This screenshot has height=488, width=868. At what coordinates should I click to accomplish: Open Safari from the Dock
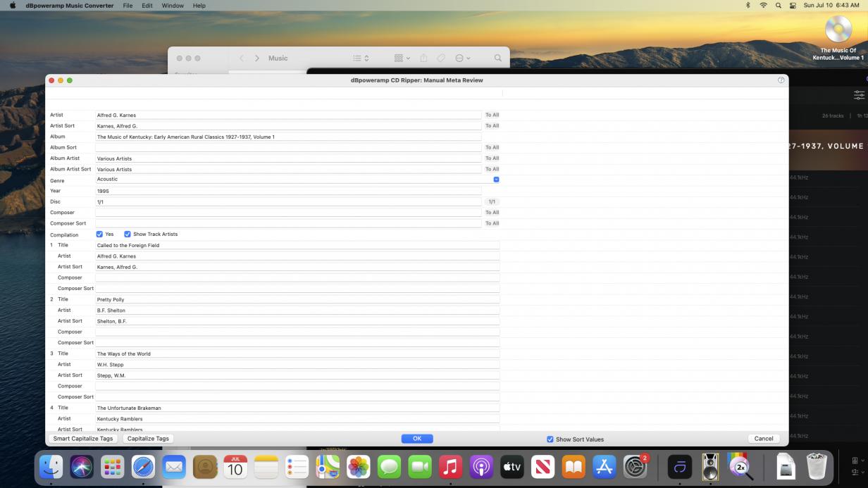[x=143, y=466]
